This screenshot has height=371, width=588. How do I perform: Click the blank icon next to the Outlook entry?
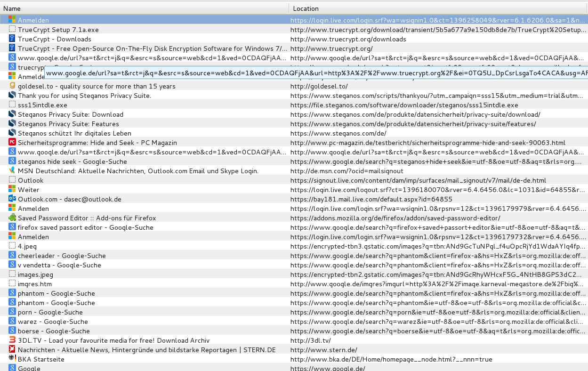pos(12,180)
